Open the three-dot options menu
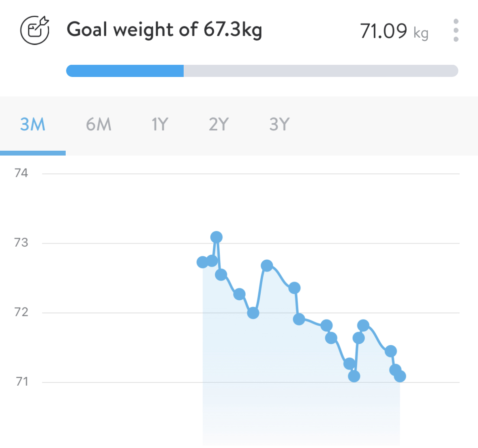Screen dimensions: 478x448 tap(456, 30)
